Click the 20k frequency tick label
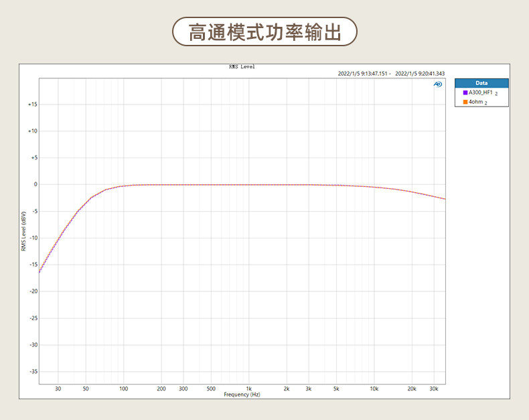The width and height of the screenshot is (529, 420). (x=412, y=389)
